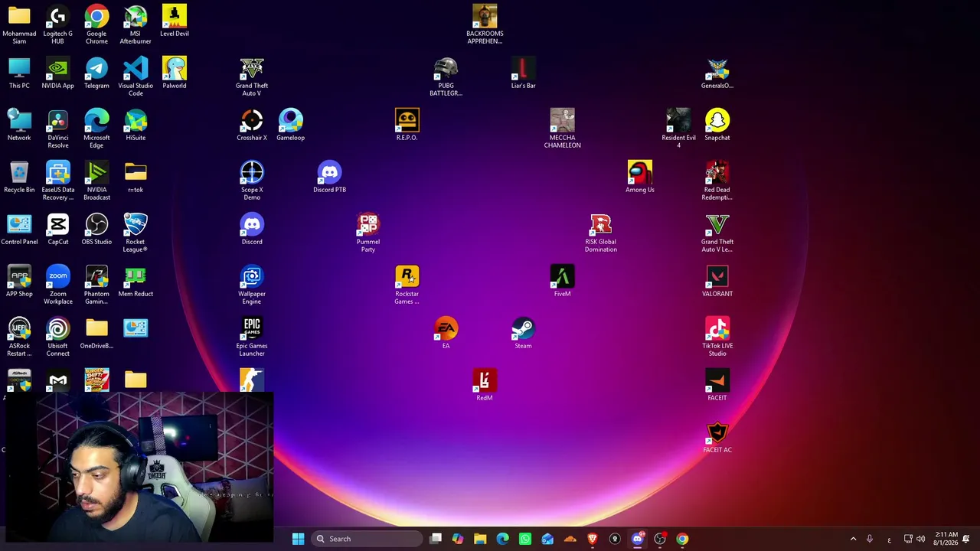Open the notifications bell icon
This screenshot has height=551, width=980.
967,539
